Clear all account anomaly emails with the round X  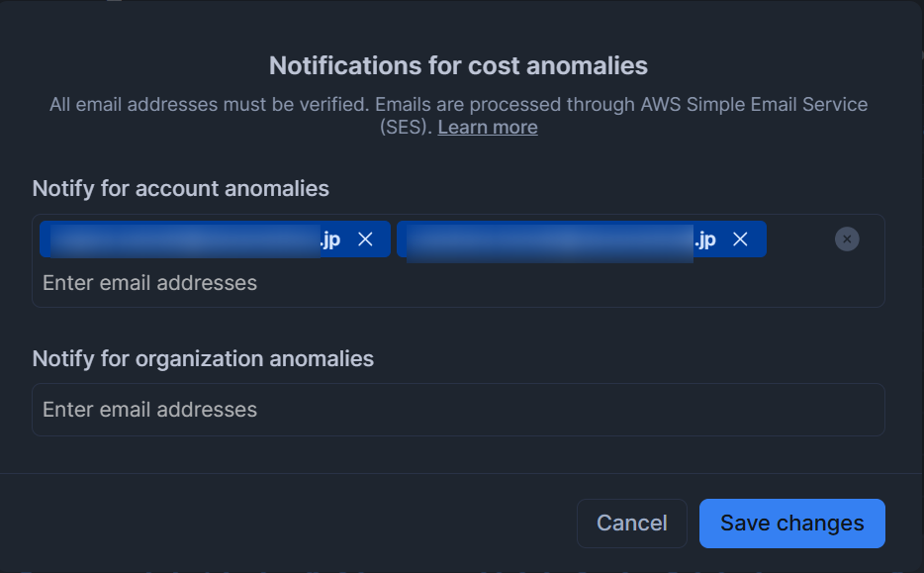[847, 239]
